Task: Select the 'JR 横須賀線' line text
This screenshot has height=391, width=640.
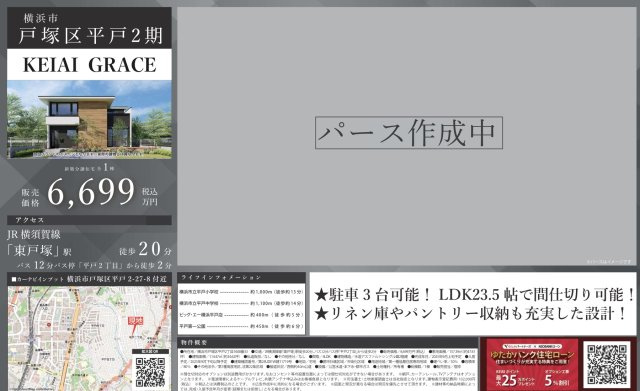Action: click(x=34, y=234)
